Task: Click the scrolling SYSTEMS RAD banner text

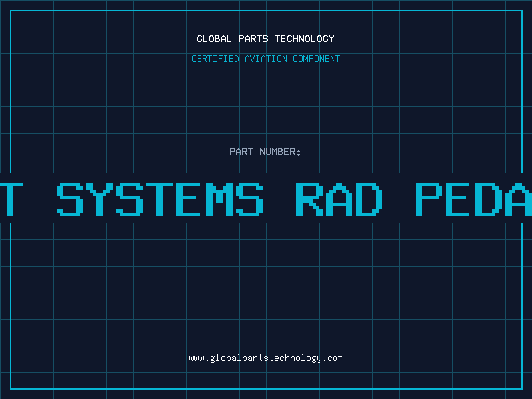Action: tap(266, 199)
